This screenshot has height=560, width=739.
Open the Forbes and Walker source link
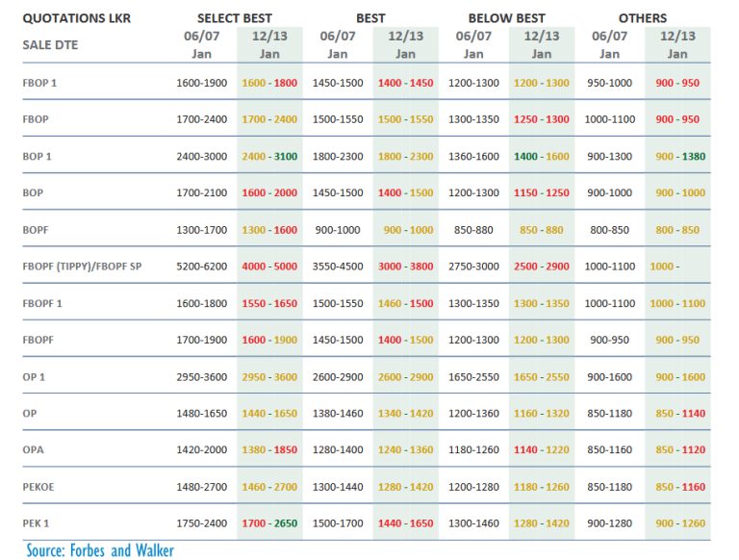(100, 550)
